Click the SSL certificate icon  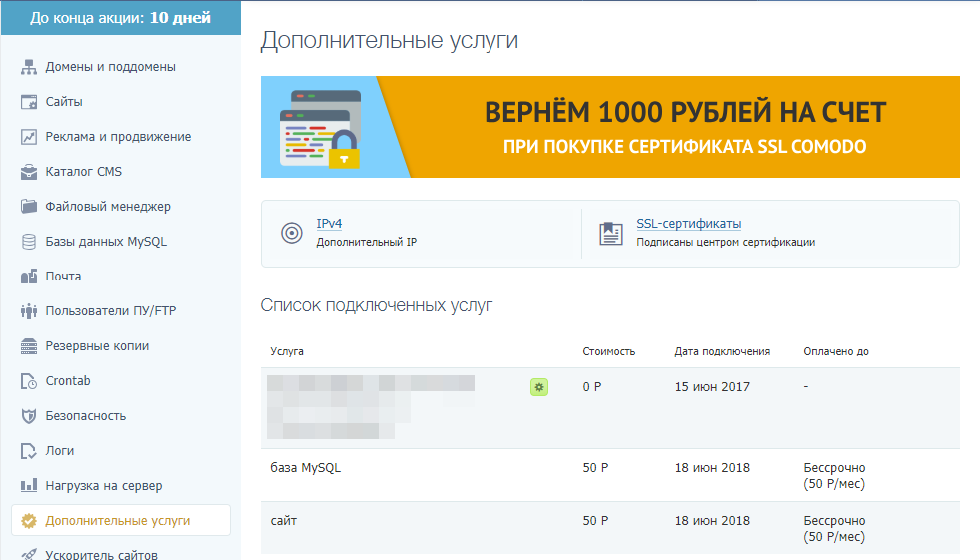tap(610, 233)
